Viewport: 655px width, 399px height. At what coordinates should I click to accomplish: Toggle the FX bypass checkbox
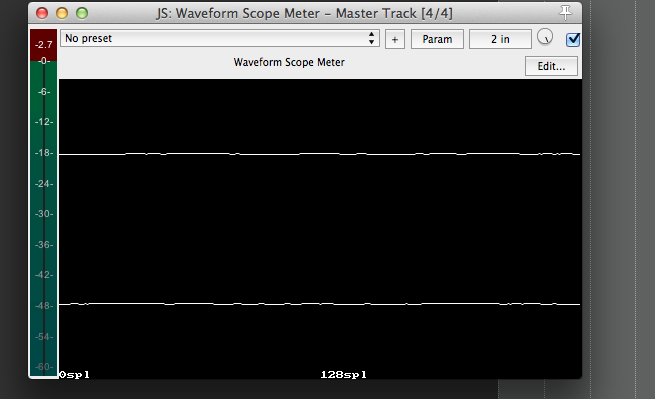(573, 40)
